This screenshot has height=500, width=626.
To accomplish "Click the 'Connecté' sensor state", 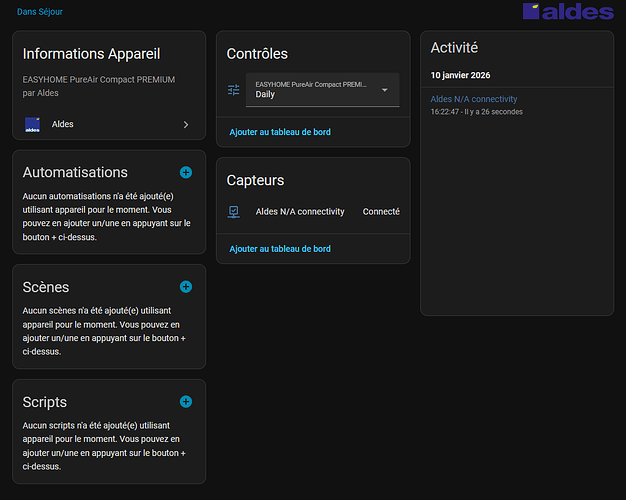I will (381, 212).
